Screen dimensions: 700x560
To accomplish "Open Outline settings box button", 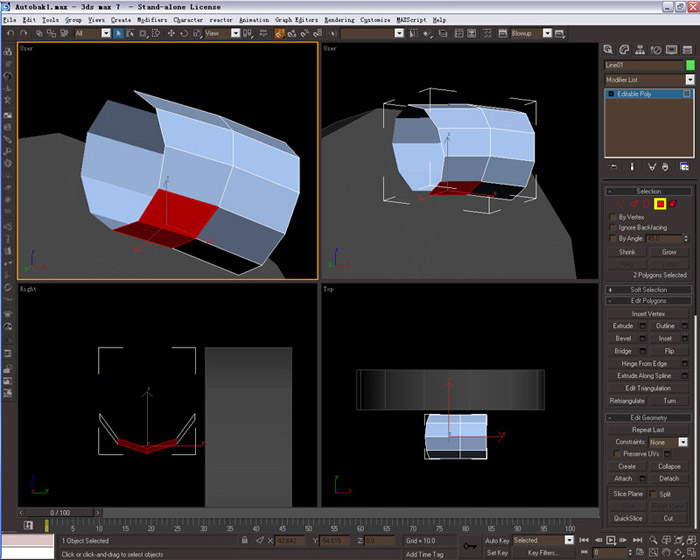I will point(685,326).
